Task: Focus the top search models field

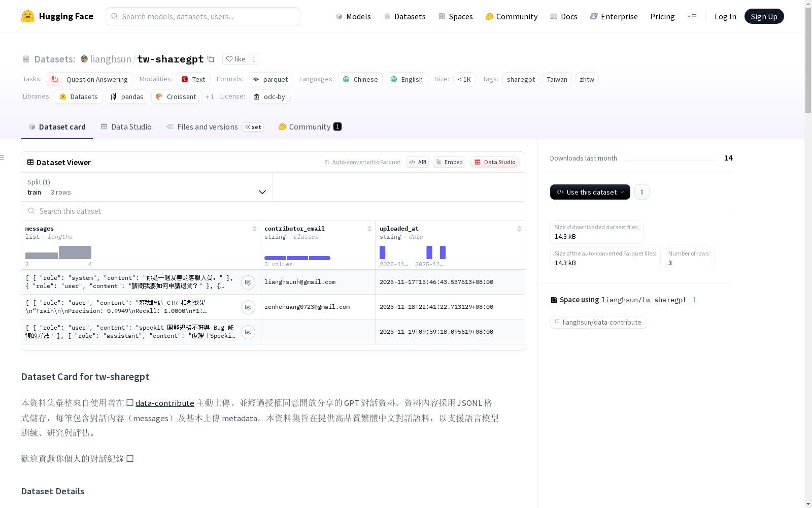Action: pos(203,16)
